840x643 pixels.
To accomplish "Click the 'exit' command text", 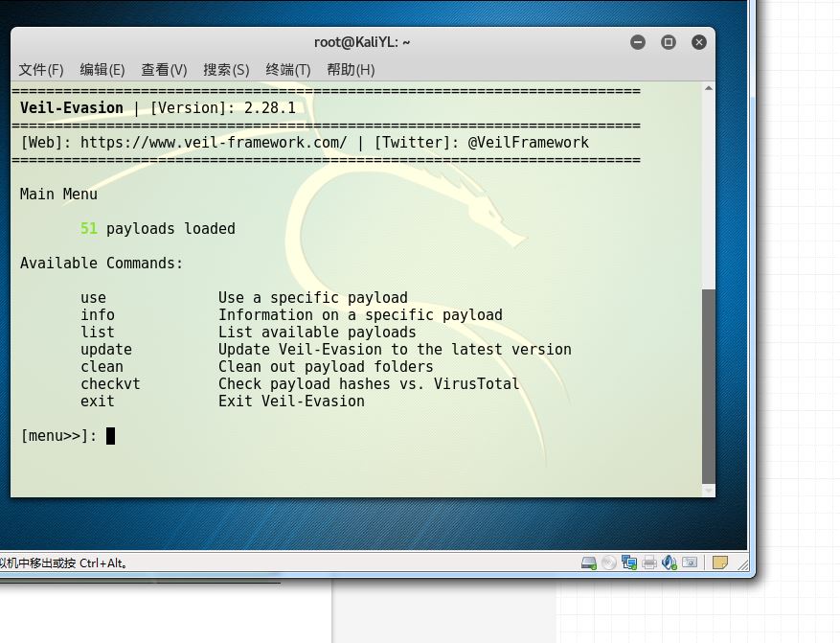I will [98, 402].
